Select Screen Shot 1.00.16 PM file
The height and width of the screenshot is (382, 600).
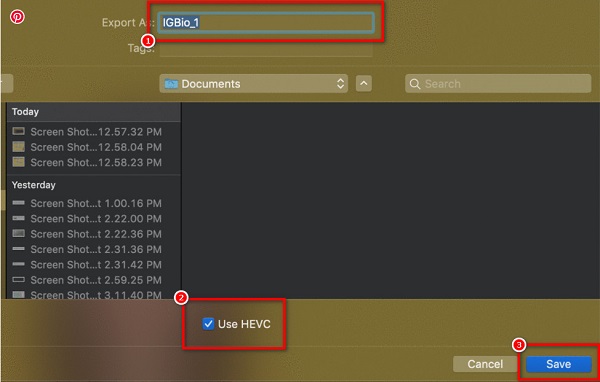pos(94,203)
